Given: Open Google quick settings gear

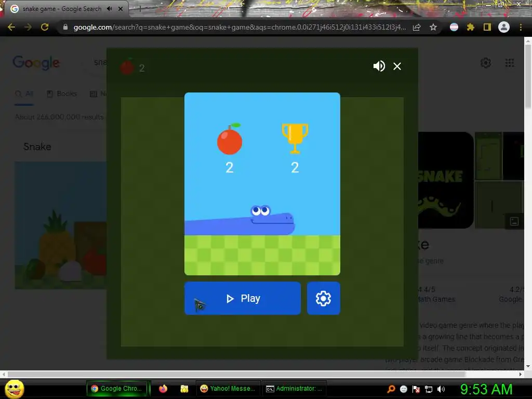Looking at the screenshot, I should (486, 63).
